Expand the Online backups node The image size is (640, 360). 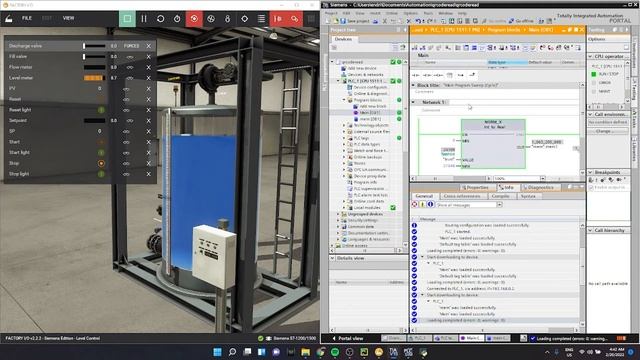[344, 157]
